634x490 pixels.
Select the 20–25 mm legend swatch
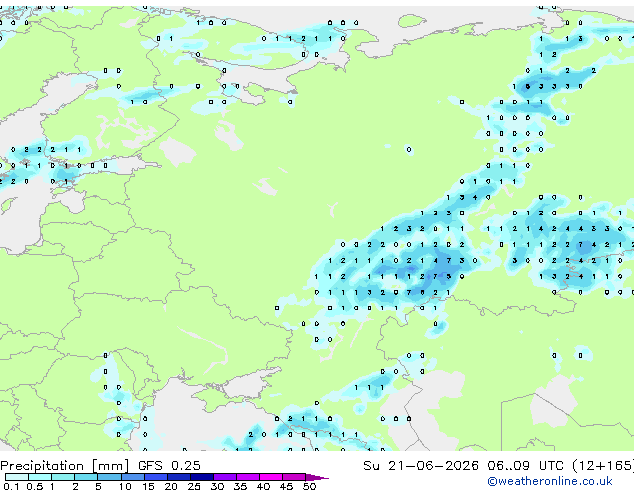click(x=179, y=477)
